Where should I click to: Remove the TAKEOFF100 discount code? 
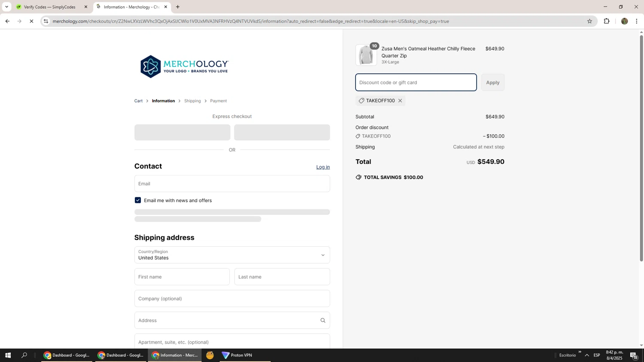(400, 101)
